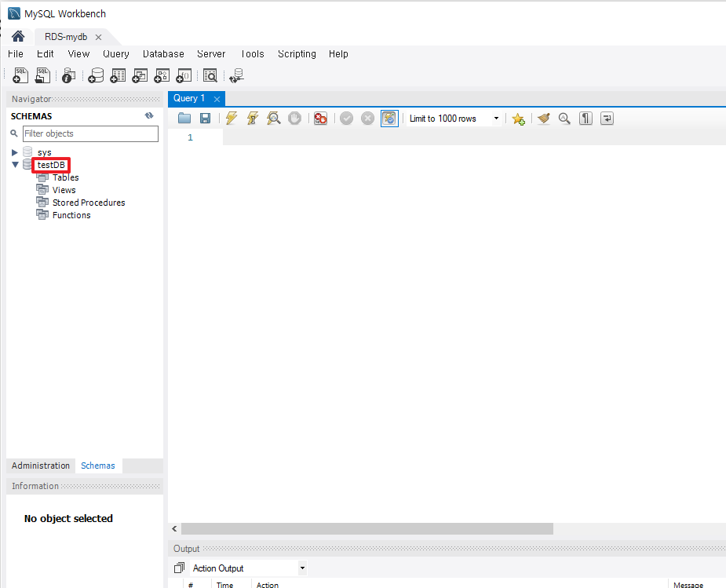Image resolution: width=726 pixels, height=588 pixels.
Task: Select the sys schema row
Action: tap(45, 152)
